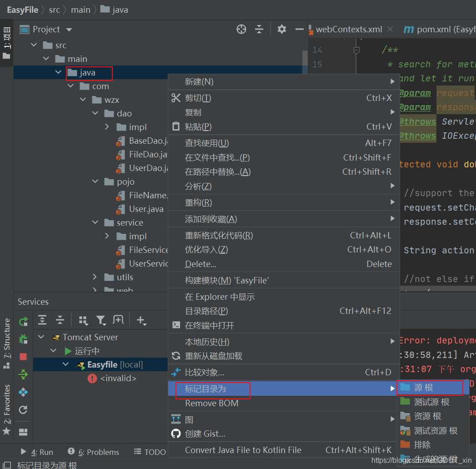The height and width of the screenshot is (469, 476).
Task: Select User.java in project tree
Action: [x=140, y=209]
